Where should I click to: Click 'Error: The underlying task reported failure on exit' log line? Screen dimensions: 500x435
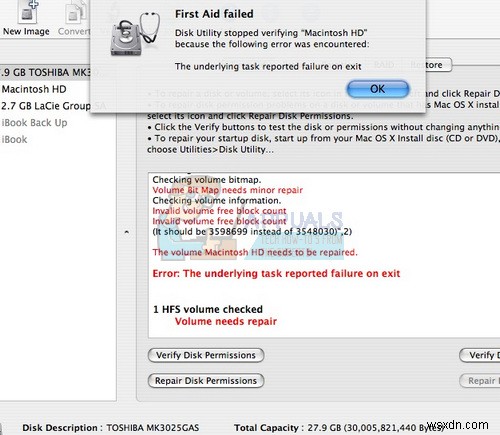276,274
